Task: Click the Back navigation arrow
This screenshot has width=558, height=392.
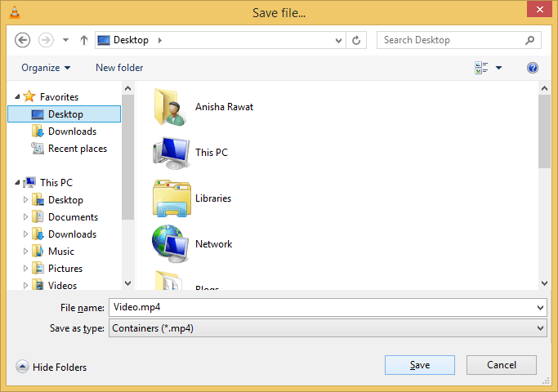Action: click(22, 40)
